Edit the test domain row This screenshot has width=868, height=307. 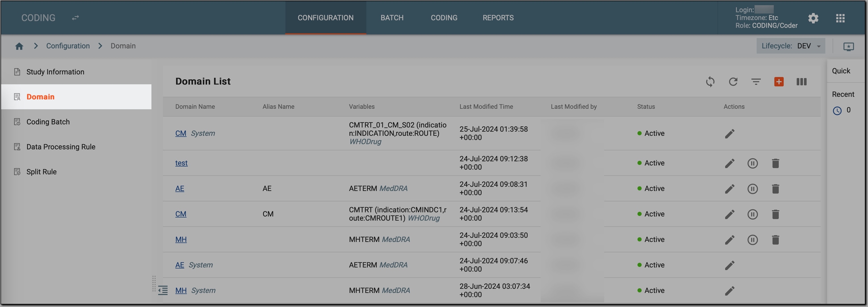coord(729,163)
